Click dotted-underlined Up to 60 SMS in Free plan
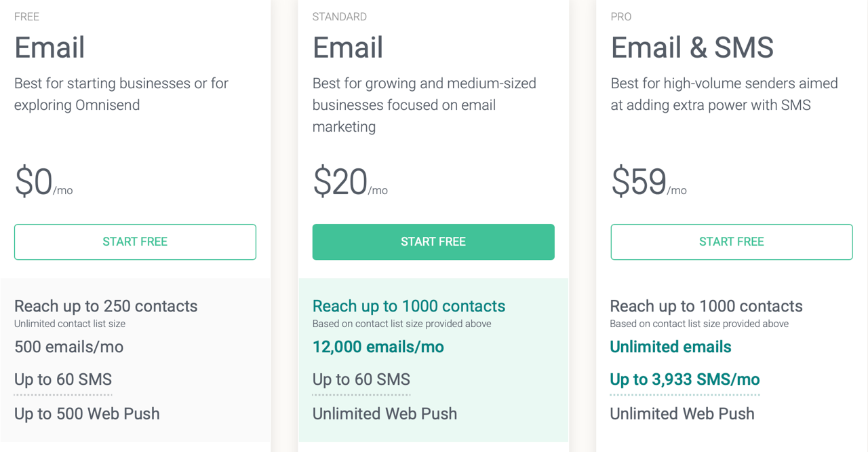The height and width of the screenshot is (452, 868). pos(63,379)
